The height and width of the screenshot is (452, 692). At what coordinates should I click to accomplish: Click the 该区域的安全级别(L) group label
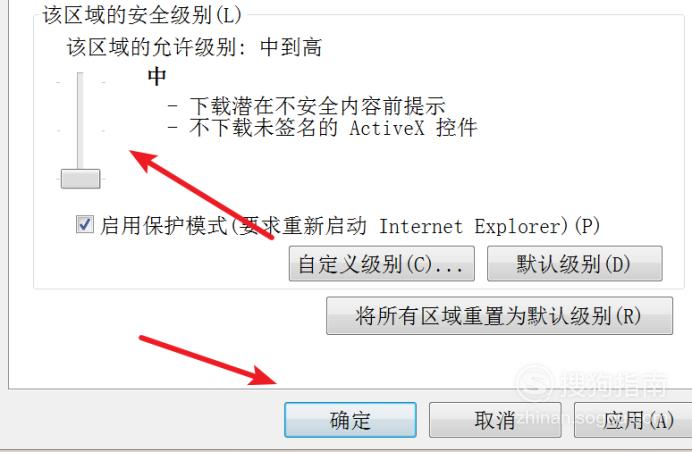pyautogui.click(x=142, y=15)
